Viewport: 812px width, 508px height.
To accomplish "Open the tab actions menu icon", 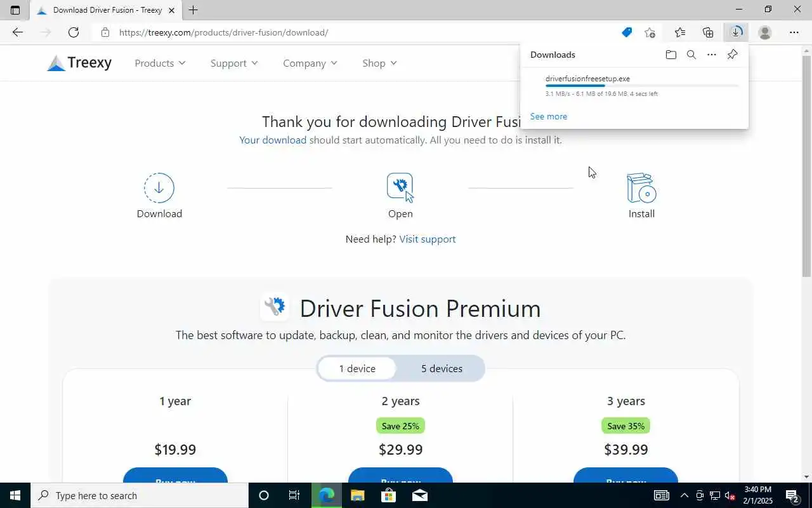I will pyautogui.click(x=15, y=10).
